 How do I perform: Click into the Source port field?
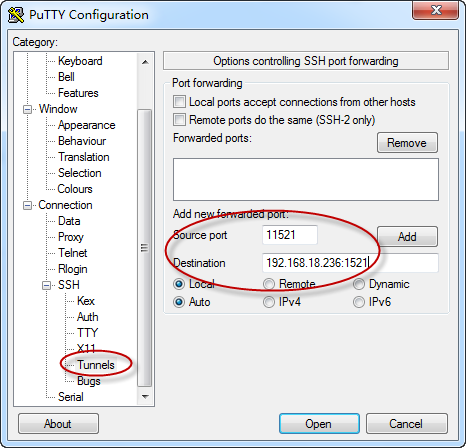(290, 235)
